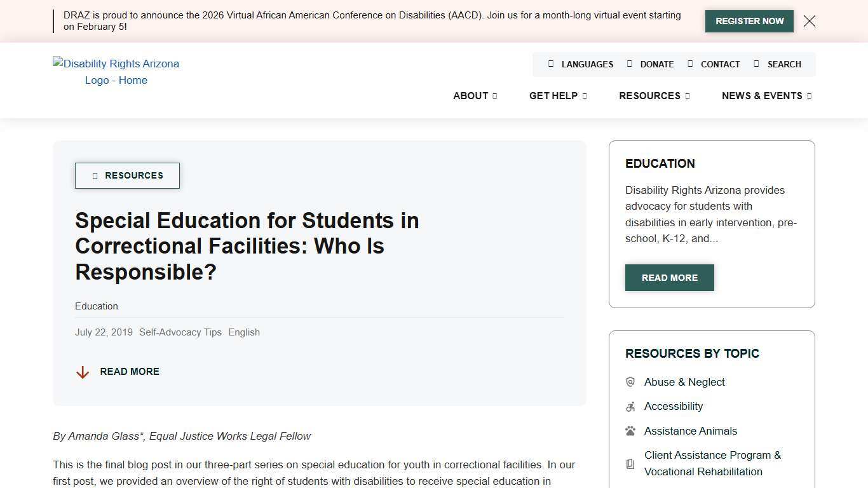Click the Languages globe icon
The width and height of the screenshot is (868, 488).
550,64
